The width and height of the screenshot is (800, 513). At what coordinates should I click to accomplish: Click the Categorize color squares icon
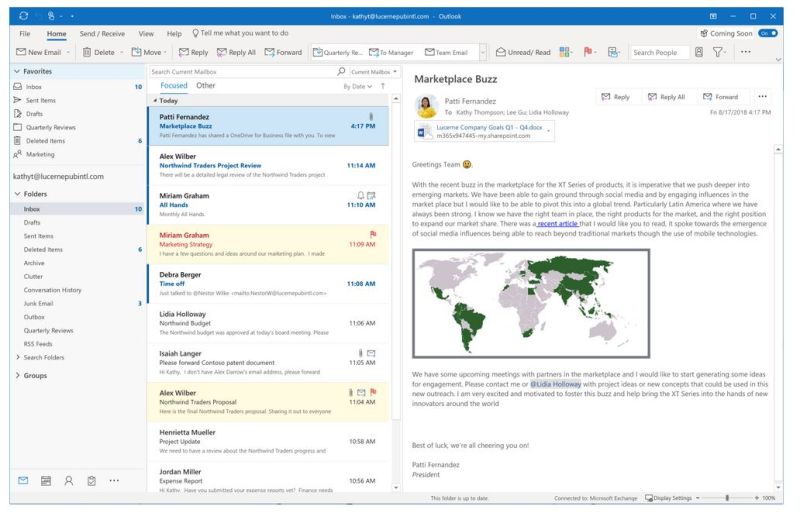[x=565, y=52]
